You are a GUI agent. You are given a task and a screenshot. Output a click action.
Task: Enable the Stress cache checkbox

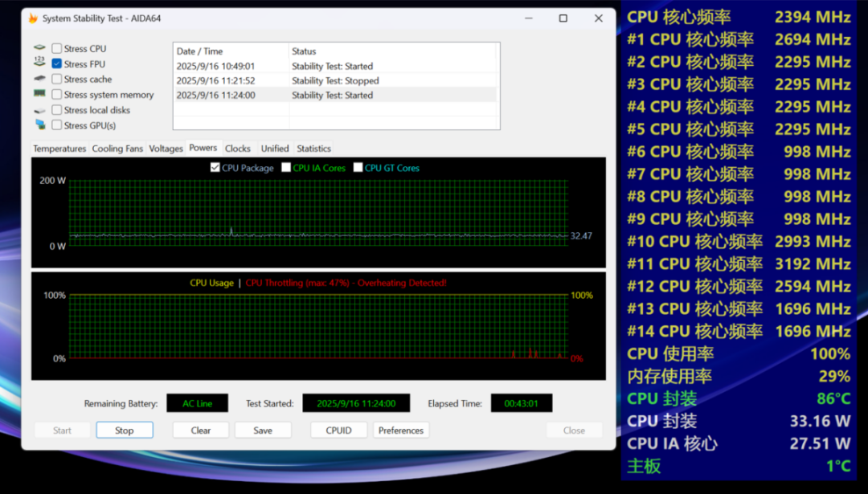[x=56, y=79]
